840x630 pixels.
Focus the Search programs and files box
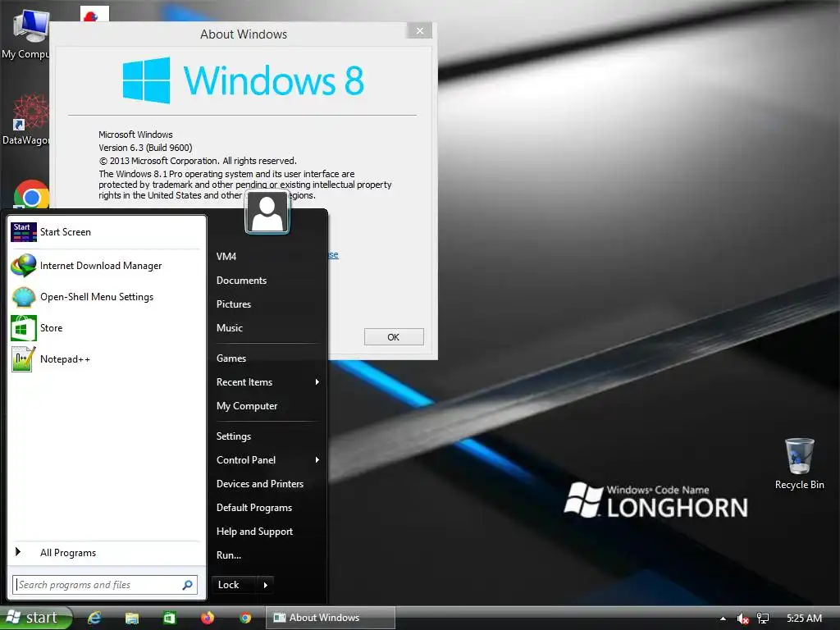[105, 585]
